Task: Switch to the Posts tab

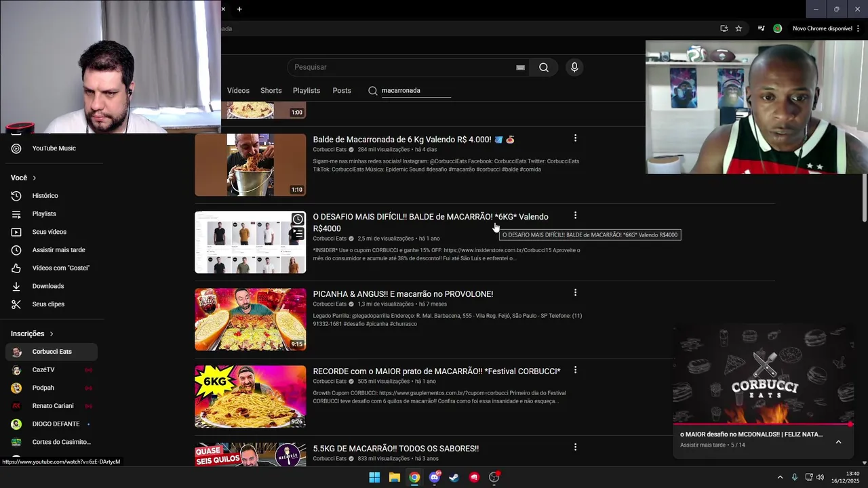Action: coord(342,90)
